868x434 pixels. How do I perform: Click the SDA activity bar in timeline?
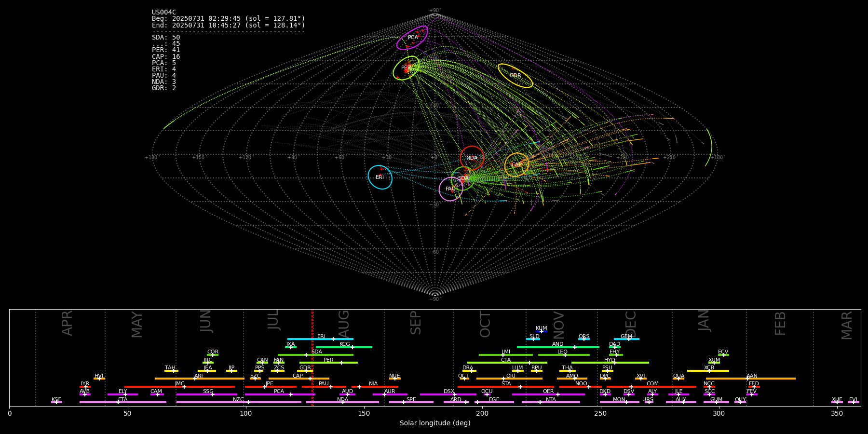coord(315,355)
